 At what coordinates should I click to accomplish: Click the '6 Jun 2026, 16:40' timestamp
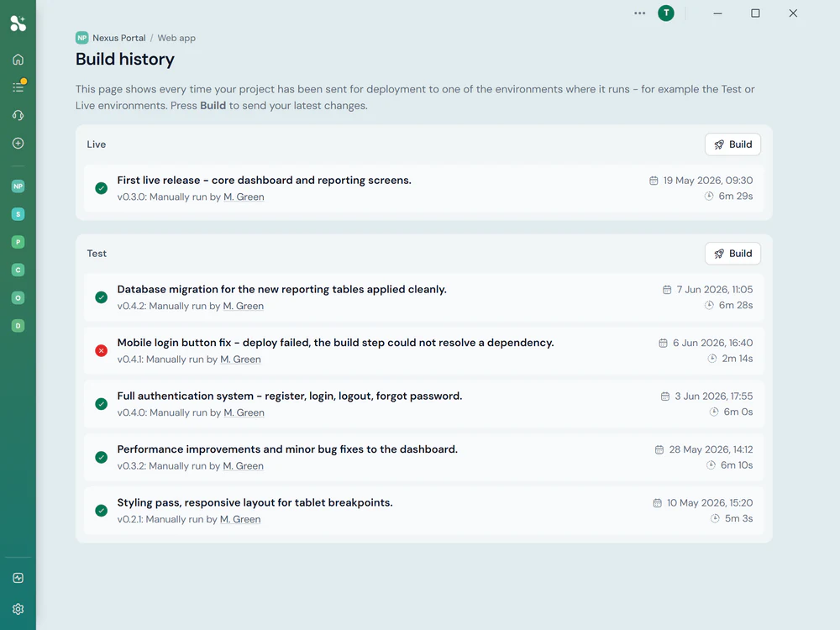(712, 343)
